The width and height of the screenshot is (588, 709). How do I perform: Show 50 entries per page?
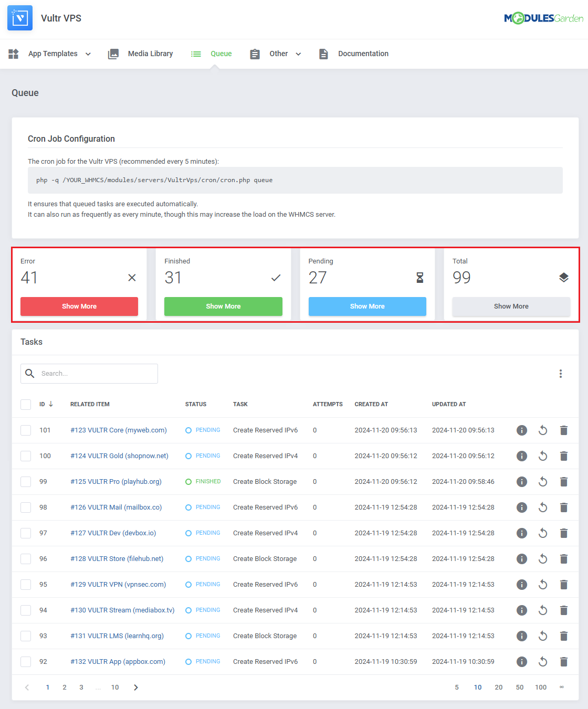point(520,687)
